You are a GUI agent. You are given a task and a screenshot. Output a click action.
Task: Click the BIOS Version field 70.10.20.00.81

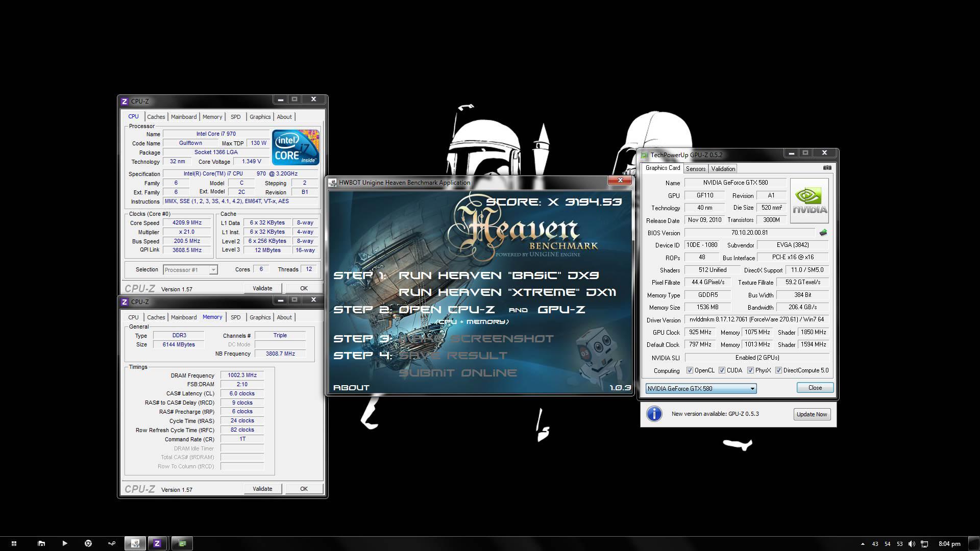[x=749, y=233]
